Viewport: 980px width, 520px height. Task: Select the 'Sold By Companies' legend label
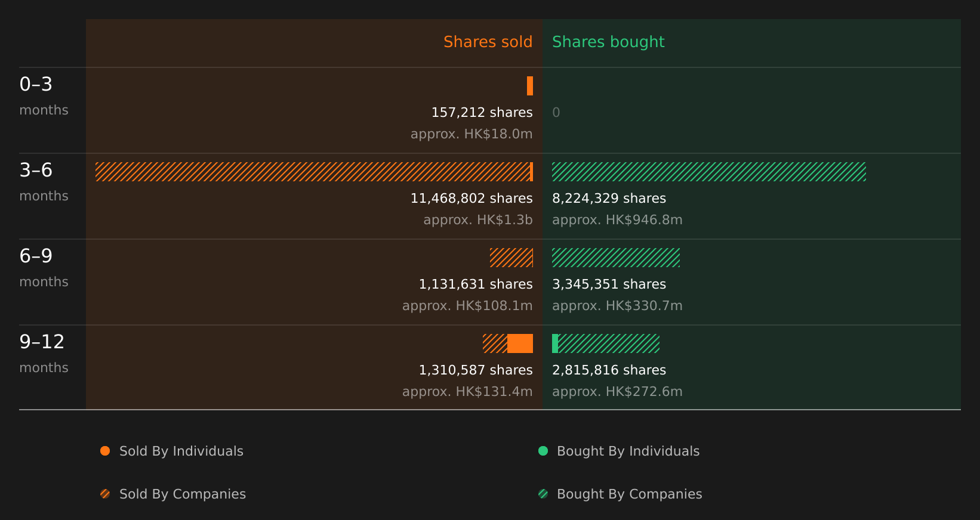click(183, 494)
